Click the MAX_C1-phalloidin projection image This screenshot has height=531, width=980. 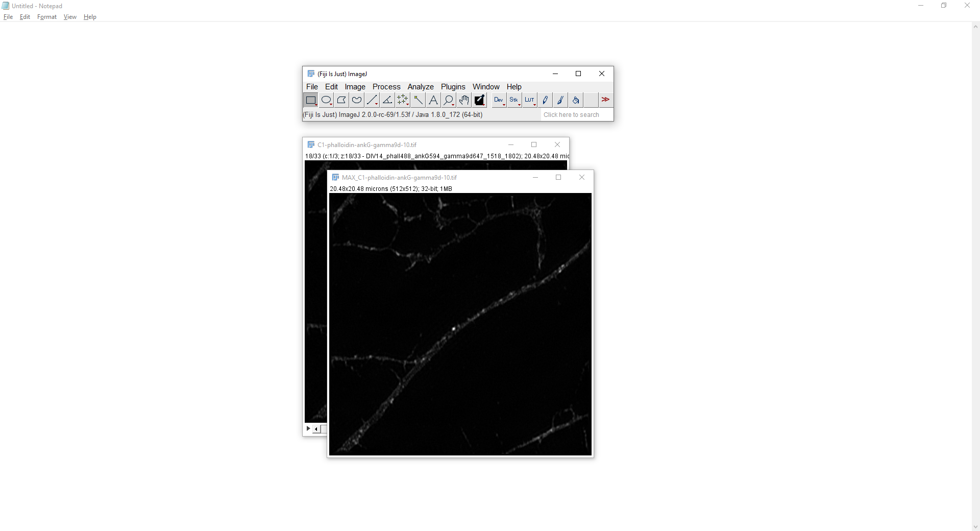pyautogui.click(x=460, y=324)
